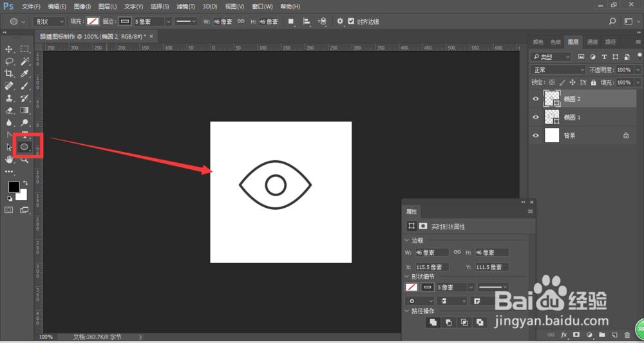644x343 pixels.
Task: Open path arrangement options in options bar
Action: coord(322,21)
